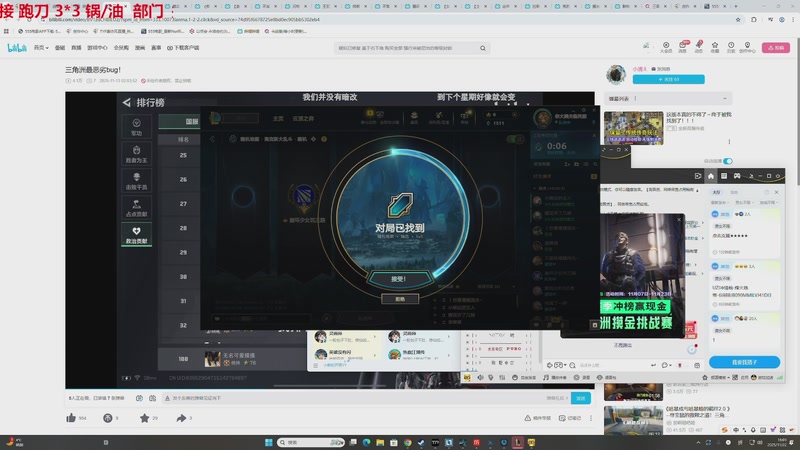Open the 三角洲最恶劣bug! video title
This screenshot has width=800, height=450.
coord(93,70)
